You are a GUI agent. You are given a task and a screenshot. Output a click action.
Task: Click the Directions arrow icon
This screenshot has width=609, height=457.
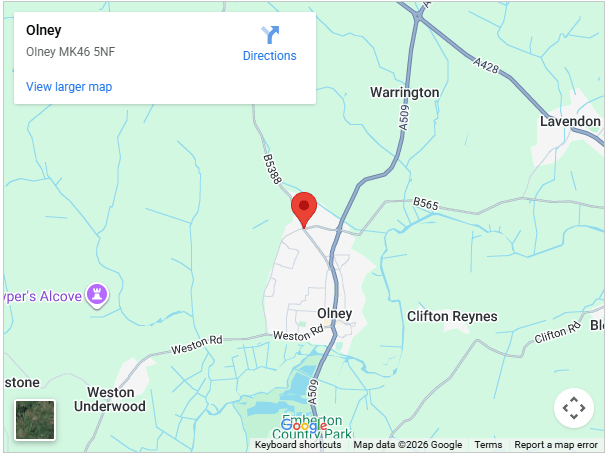pos(270,35)
